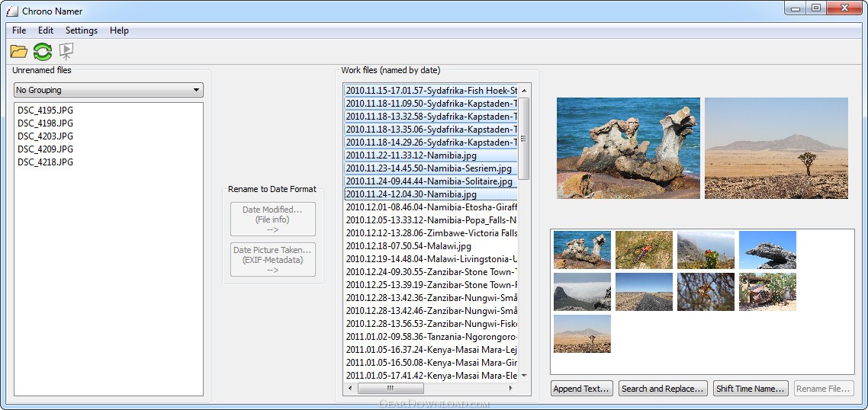Open the Help menu
Image resolution: width=868 pixels, height=410 pixels.
pyautogui.click(x=119, y=30)
